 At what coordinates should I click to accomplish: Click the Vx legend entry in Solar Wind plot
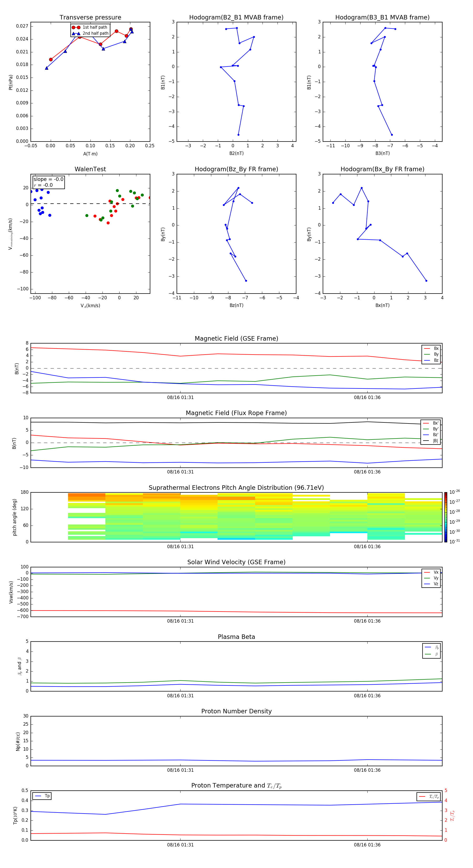pos(431,573)
